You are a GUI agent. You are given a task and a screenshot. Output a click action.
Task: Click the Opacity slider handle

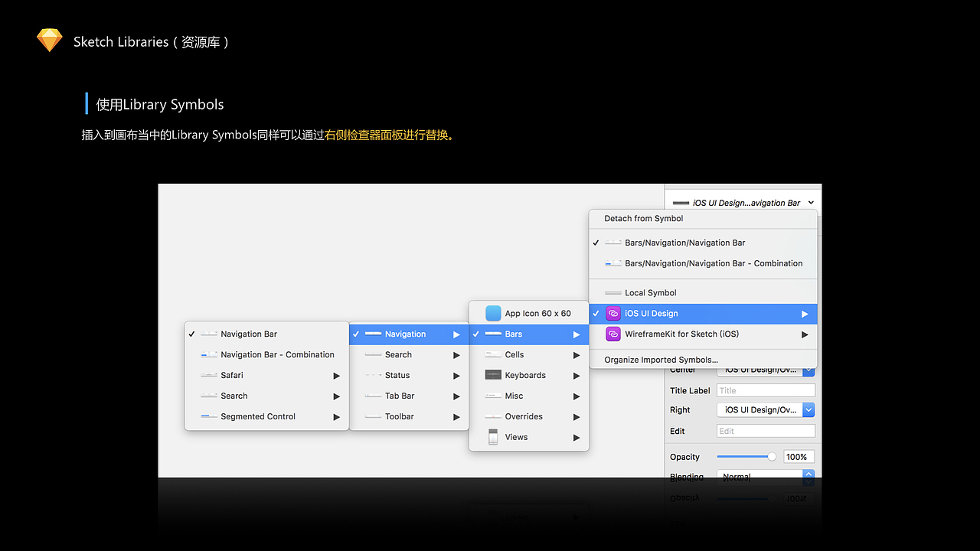pos(772,457)
